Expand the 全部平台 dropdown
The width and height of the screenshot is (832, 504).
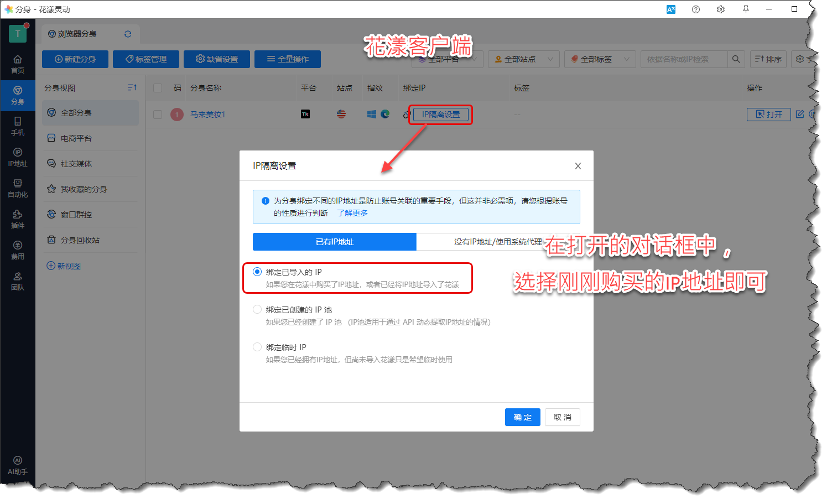(x=448, y=59)
